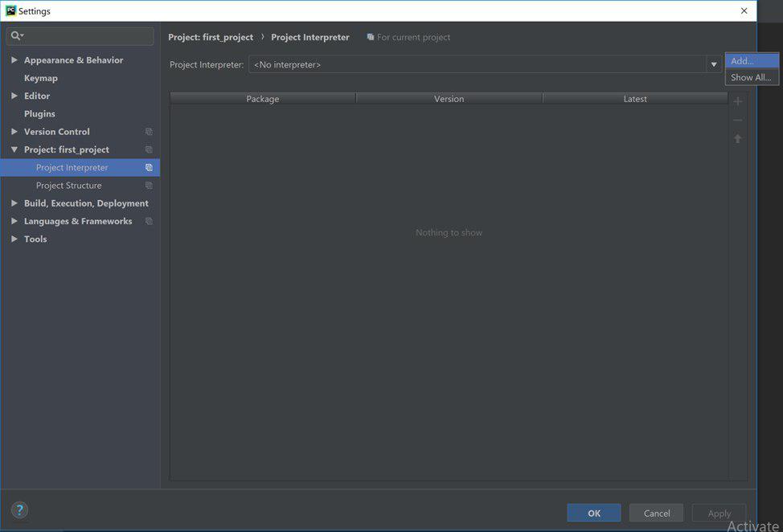783x532 pixels.
Task: Choose Show All... from interpreter menu
Action: pos(751,78)
